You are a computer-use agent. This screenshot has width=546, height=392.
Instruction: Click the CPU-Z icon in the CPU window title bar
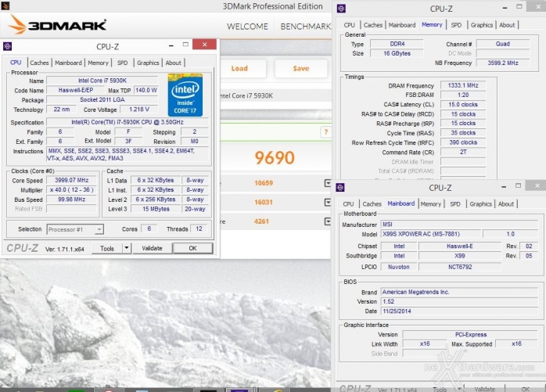[7, 46]
